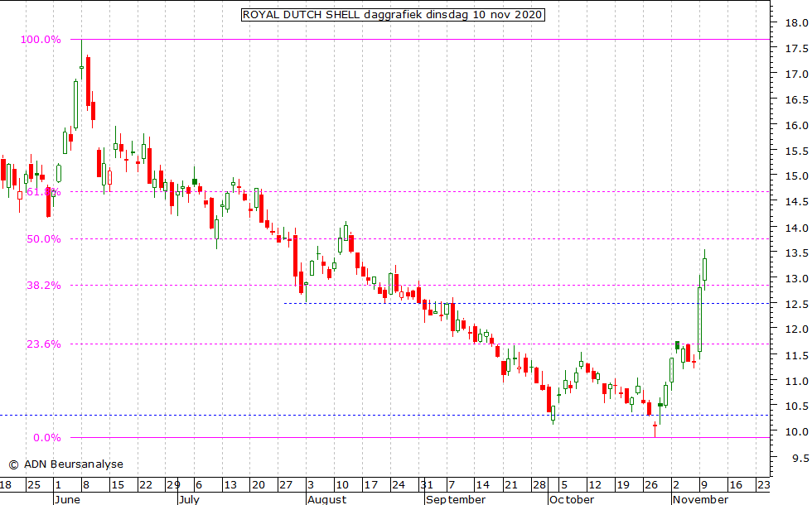Click the August month label
The width and height of the screenshot is (812, 505).
pos(326,499)
